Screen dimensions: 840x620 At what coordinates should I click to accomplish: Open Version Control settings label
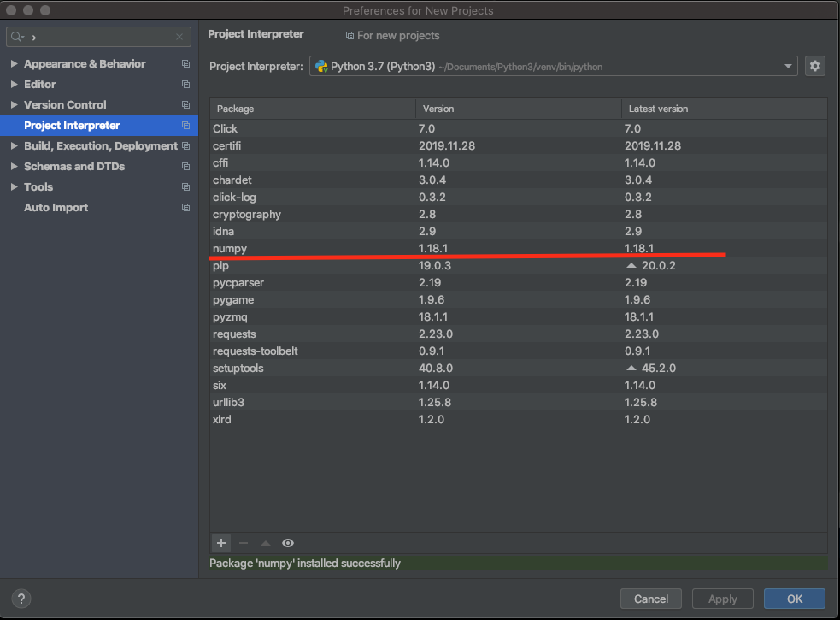(65, 104)
